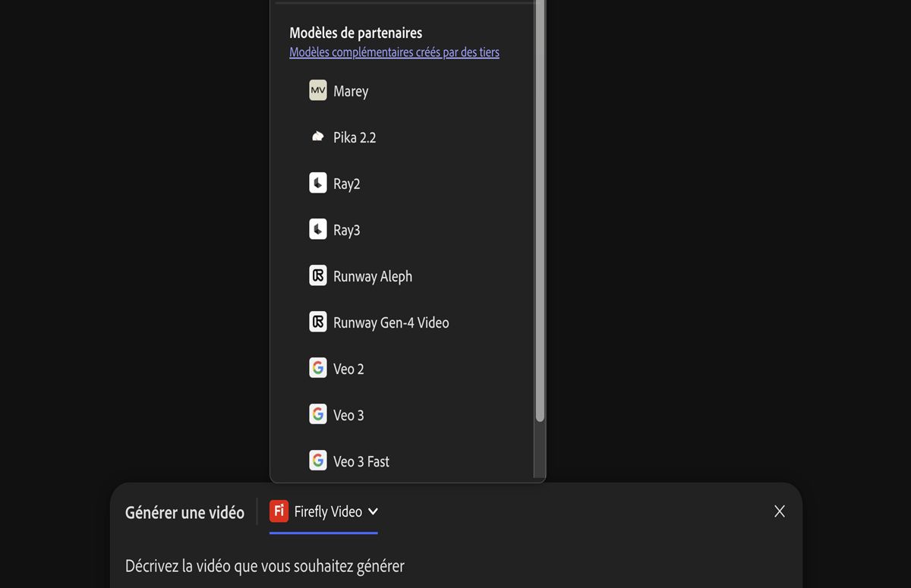Click the model list scrollbar thumb
Screen dimensions: 911x588
(540, 212)
